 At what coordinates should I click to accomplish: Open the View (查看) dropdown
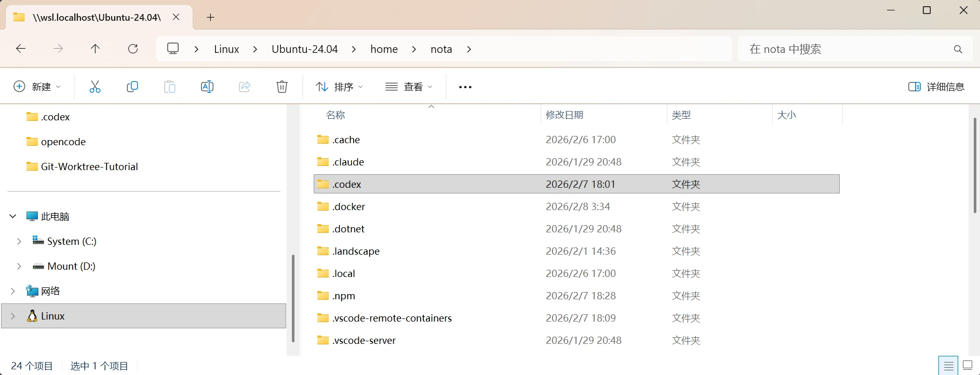click(x=409, y=87)
